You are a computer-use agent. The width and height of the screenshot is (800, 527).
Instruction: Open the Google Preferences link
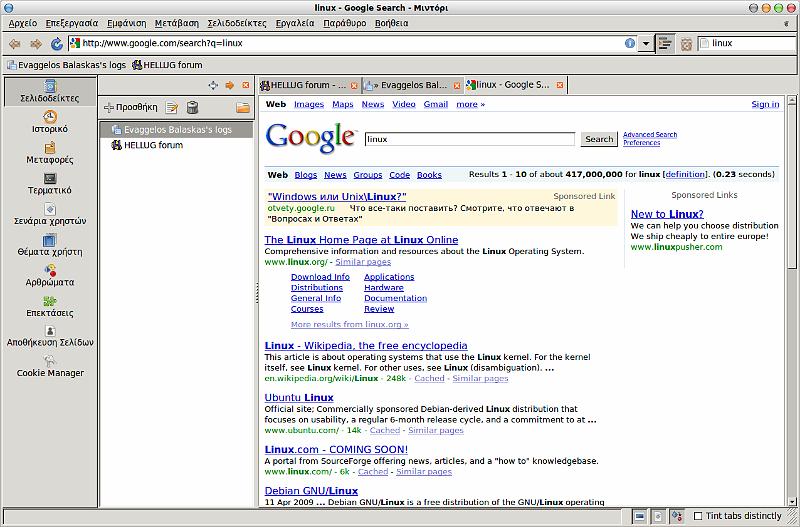click(x=641, y=143)
